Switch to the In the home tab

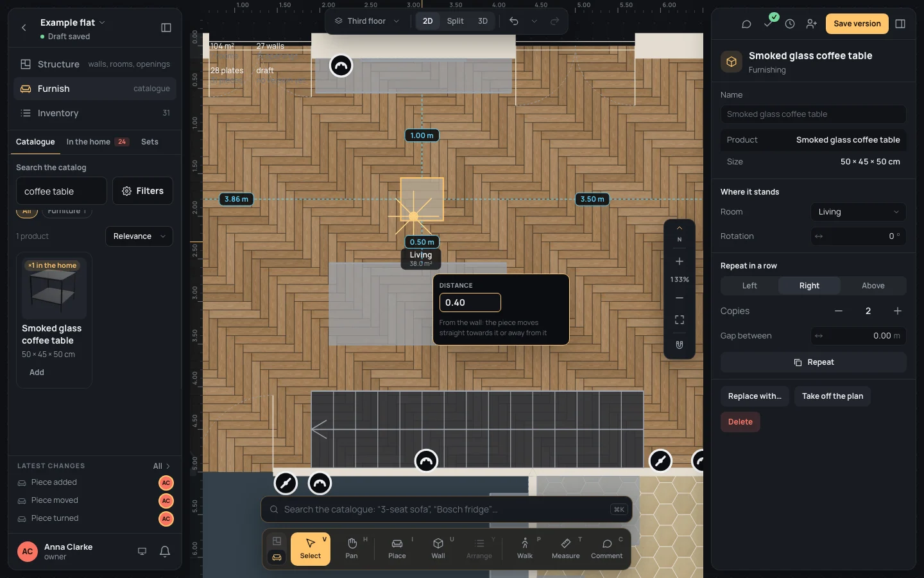coord(98,142)
